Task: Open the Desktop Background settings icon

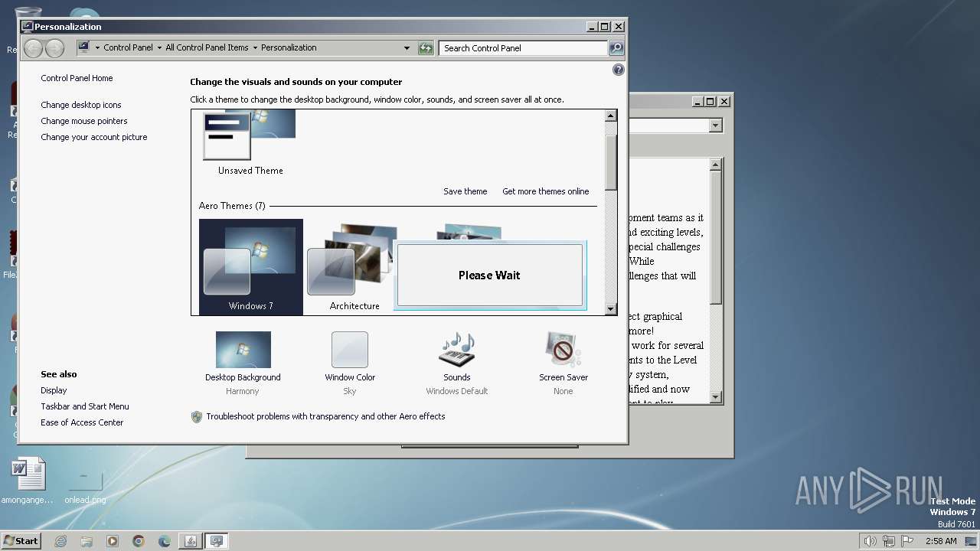Action: tap(243, 350)
